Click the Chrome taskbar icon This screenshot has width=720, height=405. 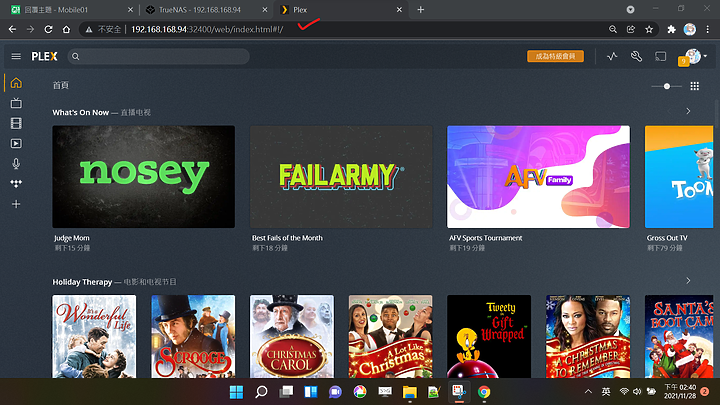[x=484, y=392]
